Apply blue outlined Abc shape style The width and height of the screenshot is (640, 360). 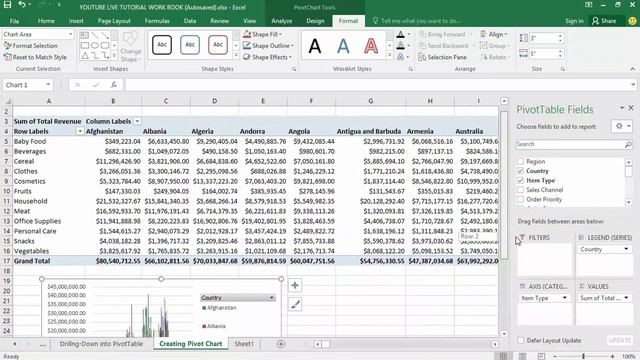click(x=190, y=45)
